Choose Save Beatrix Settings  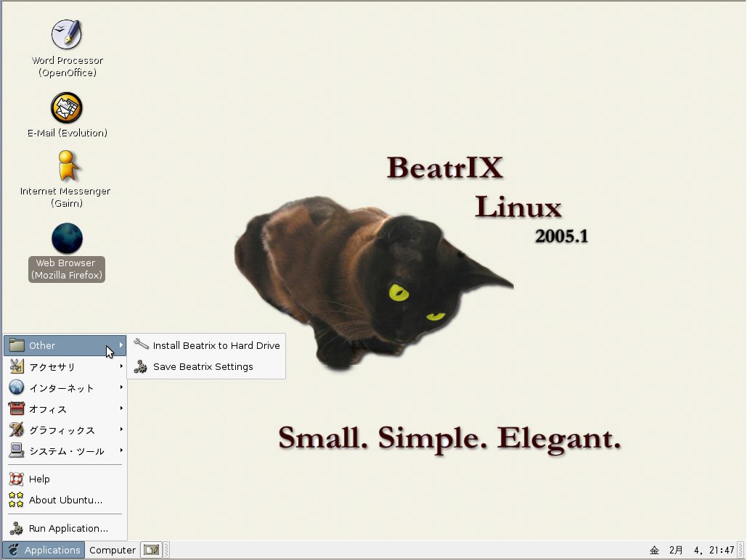tap(206, 366)
